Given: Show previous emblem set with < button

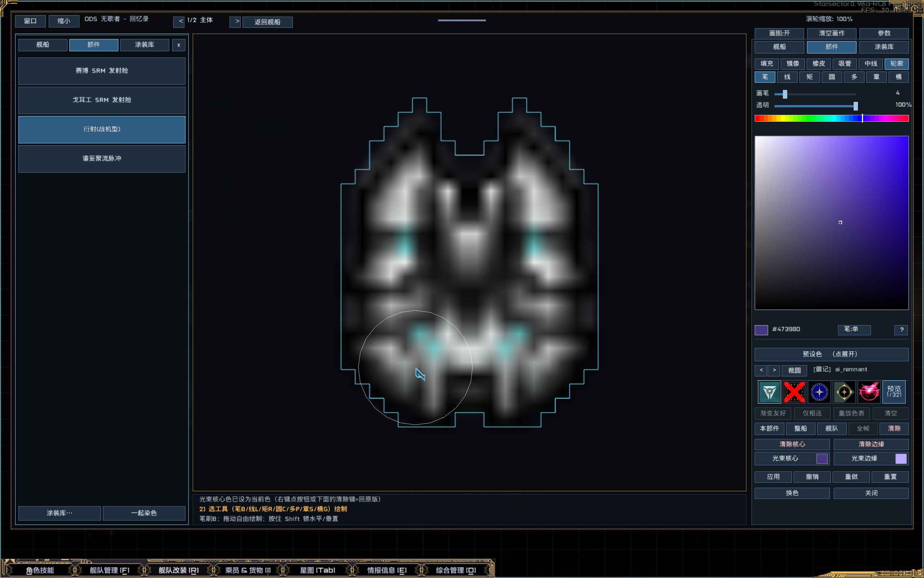Looking at the screenshot, I should coord(761,370).
